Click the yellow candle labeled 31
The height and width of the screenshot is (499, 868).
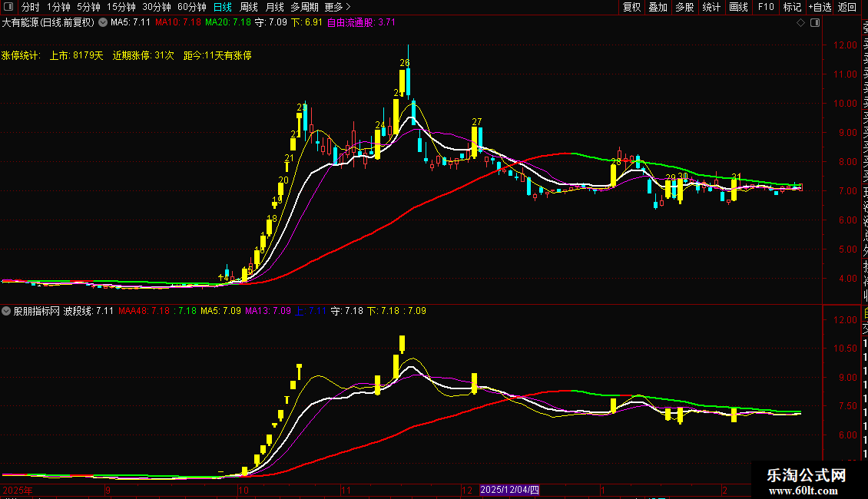point(734,190)
